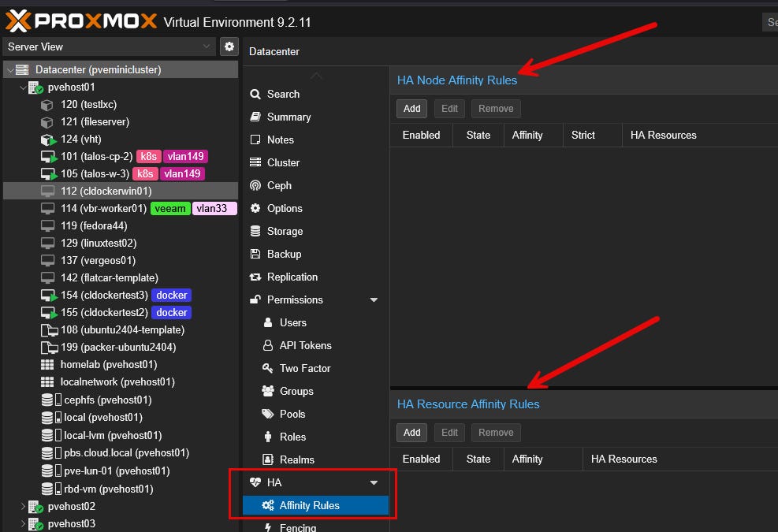Click the API Tokens user icon
Viewport: 778px width, 532px height.
click(268, 345)
